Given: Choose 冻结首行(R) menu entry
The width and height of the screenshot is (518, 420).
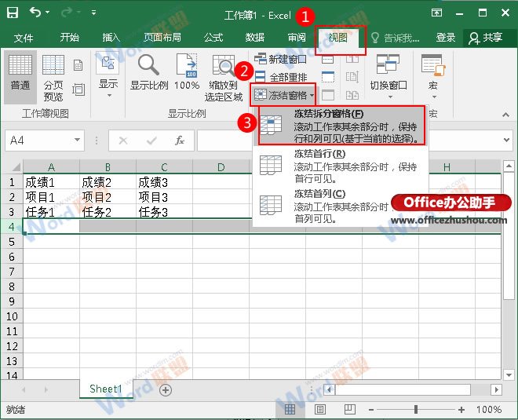Looking at the screenshot, I should pos(341,166).
